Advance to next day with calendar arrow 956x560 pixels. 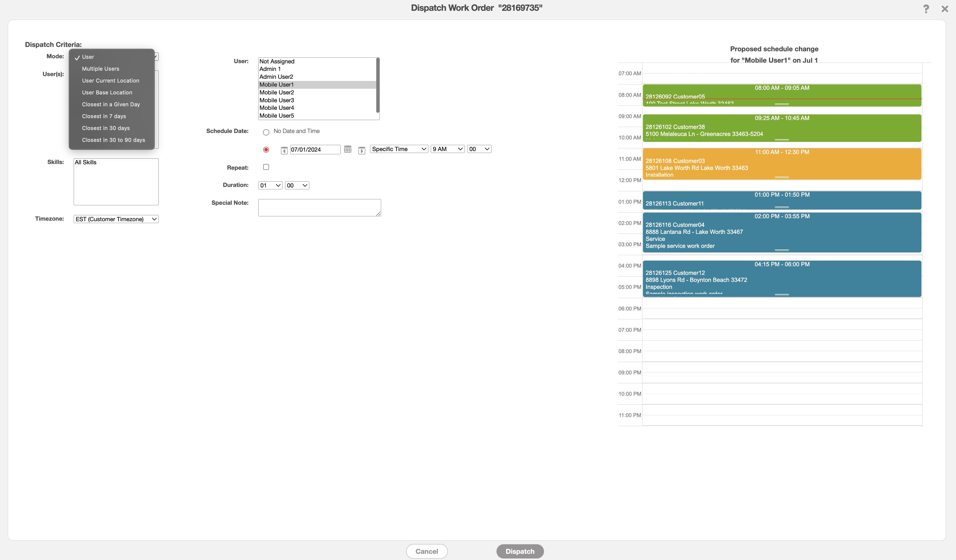click(x=361, y=150)
